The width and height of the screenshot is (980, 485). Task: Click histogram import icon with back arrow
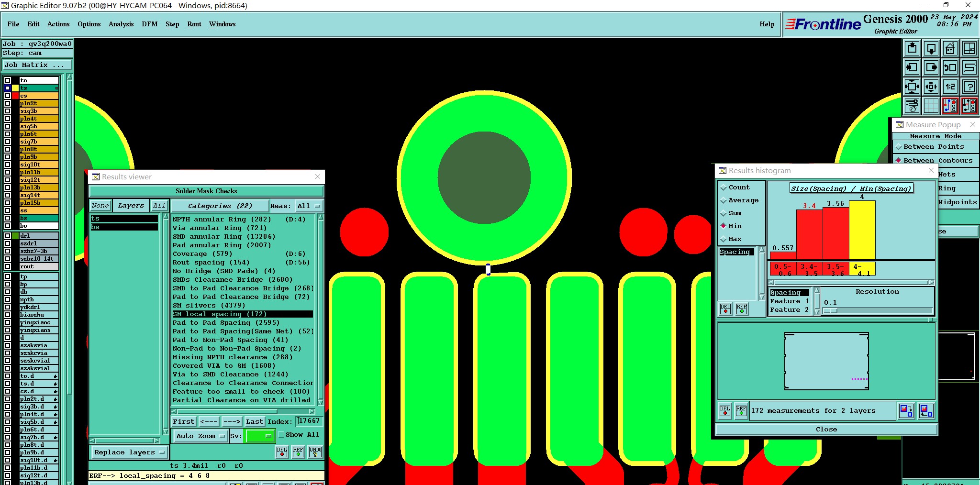[x=926, y=410]
